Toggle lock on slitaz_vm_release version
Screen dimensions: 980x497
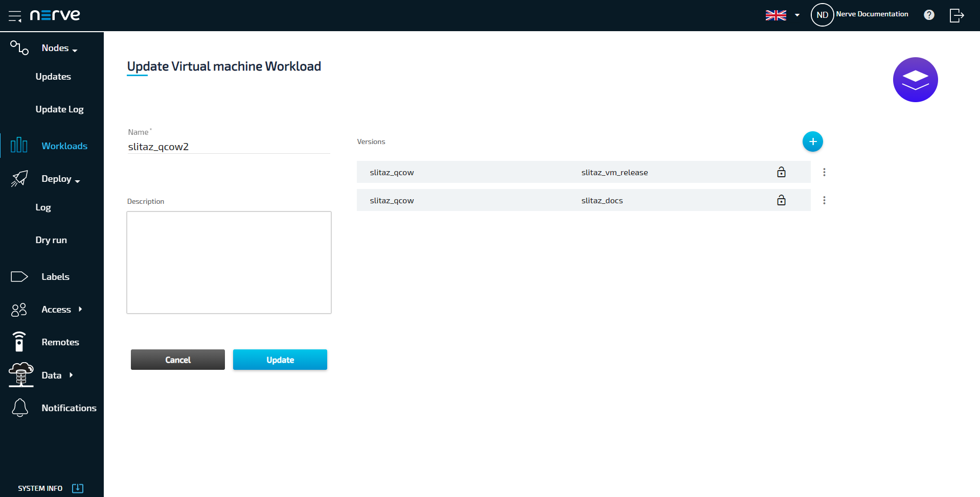coord(781,172)
